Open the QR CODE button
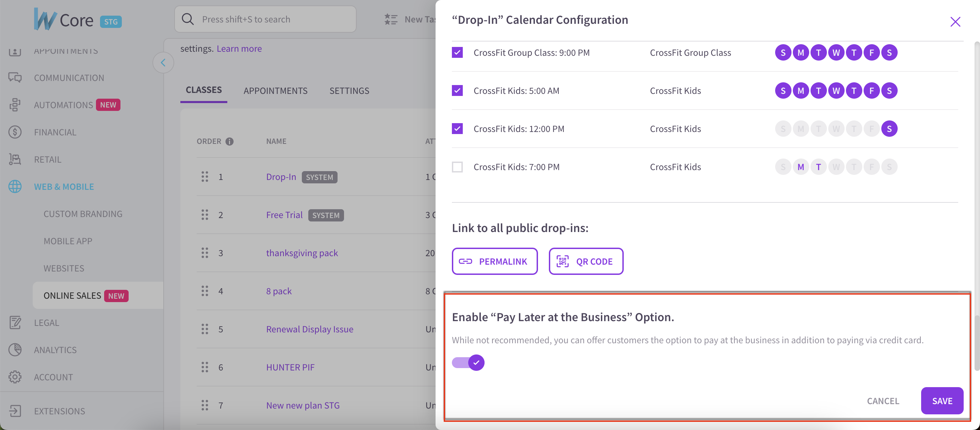Image resolution: width=980 pixels, height=430 pixels. tap(586, 261)
